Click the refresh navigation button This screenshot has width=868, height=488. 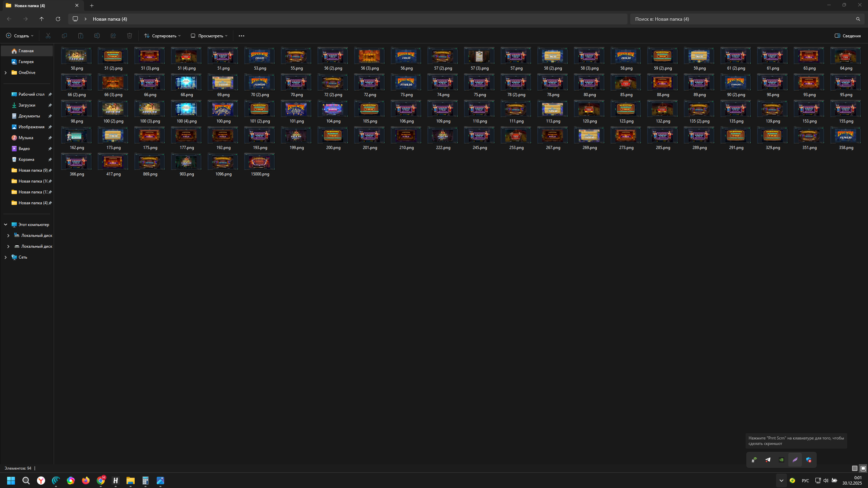58,19
